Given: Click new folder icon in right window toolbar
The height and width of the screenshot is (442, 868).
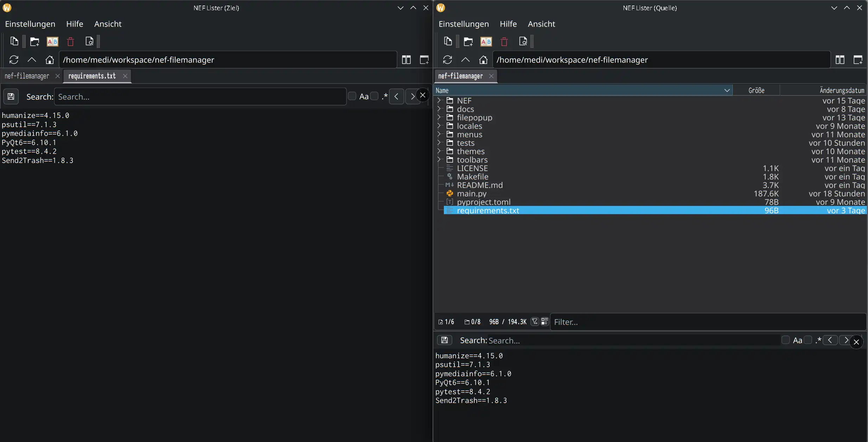Looking at the screenshot, I should pos(468,42).
